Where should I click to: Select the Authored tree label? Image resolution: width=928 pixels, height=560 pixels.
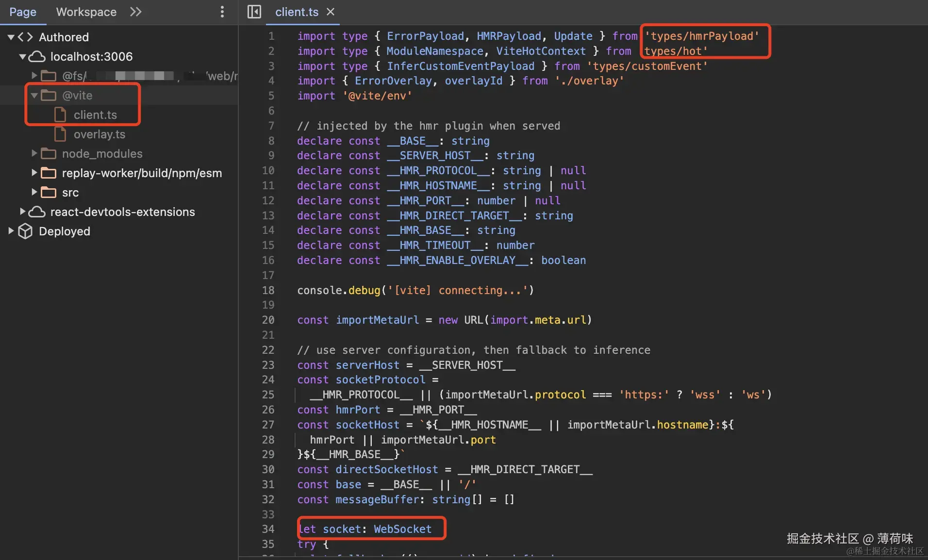(x=64, y=37)
